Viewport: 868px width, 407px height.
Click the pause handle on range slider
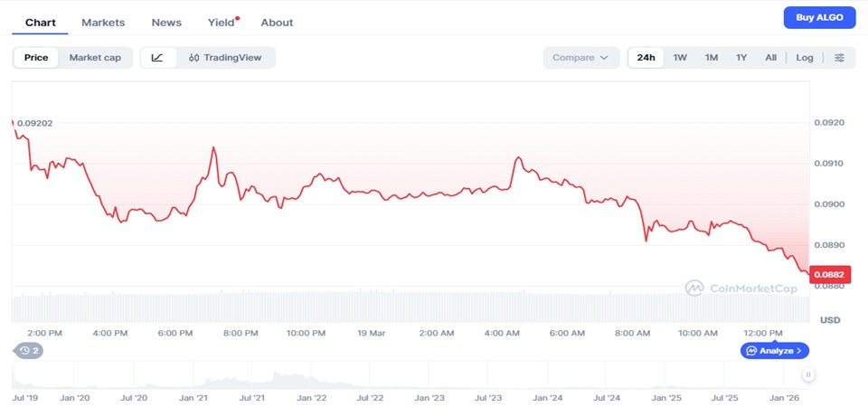click(x=808, y=374)
